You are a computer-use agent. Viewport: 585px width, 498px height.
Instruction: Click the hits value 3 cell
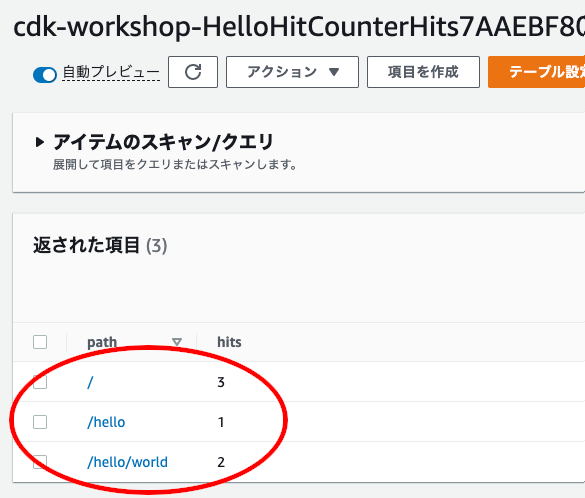click(x=221, y=382)
